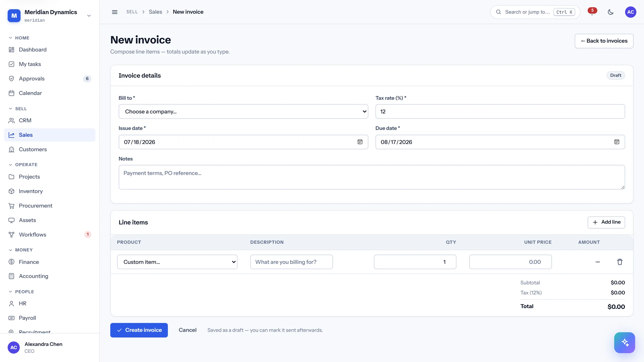Click the CRM people icon
This screenshot has height=362, width=644.
(x=11, y=120)
